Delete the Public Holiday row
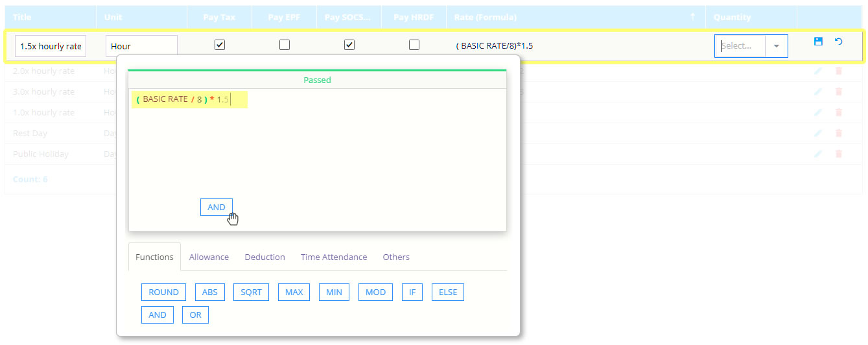The height and width of the screenshot is (345, 868). pos(839,154)
